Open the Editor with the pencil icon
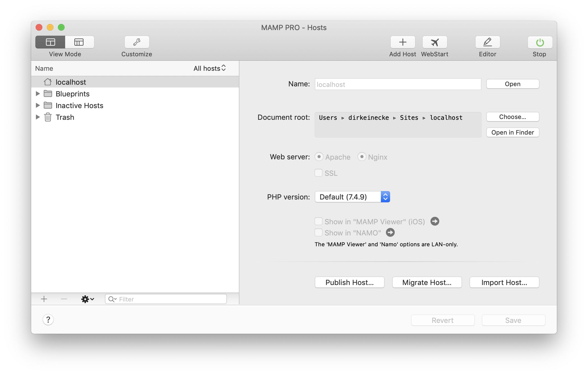Viewport: 588px width, 375px height. point(487,42)
